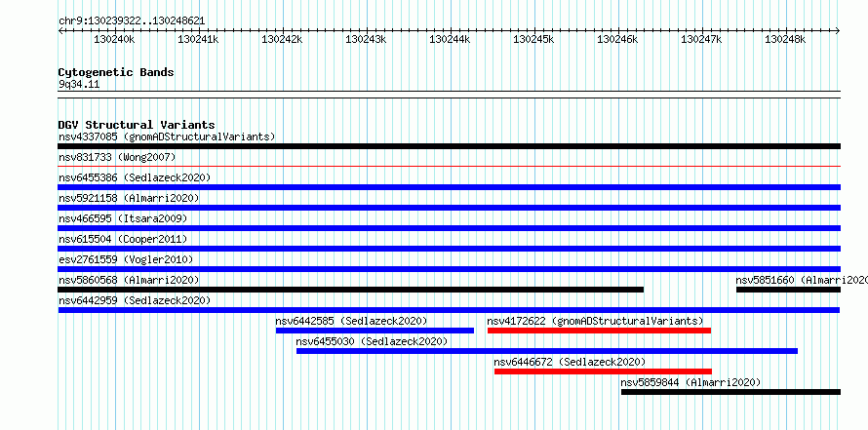
Task: Click the 130244k ruler tick label
Action: coord(450,39)
